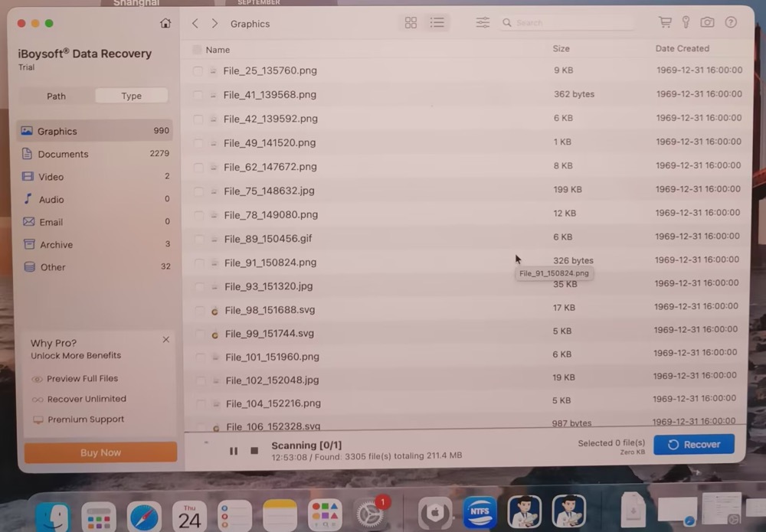Check the box for File_25_135760.png
766x532 pixels.
(x=198, y=70)
